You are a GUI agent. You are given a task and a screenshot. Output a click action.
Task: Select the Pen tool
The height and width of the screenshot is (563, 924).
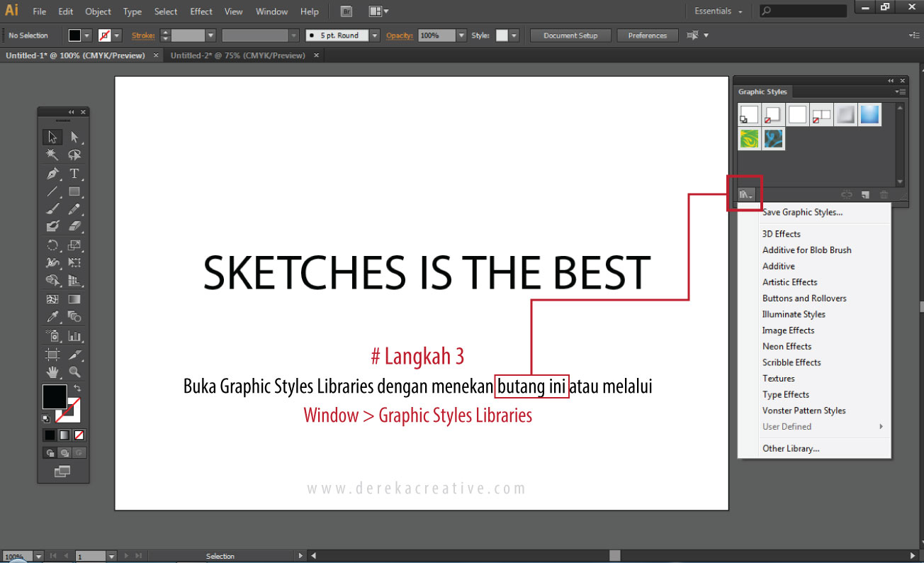click(x=52, y=174)
